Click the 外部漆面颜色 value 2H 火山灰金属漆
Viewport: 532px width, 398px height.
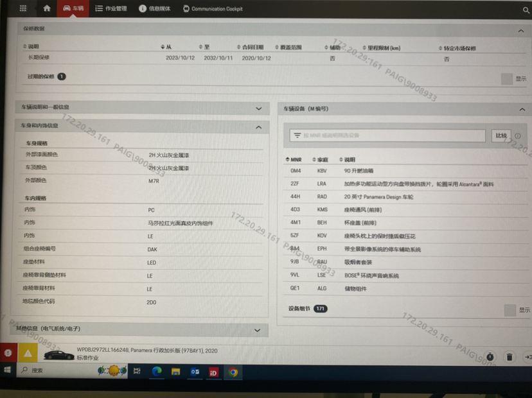click(168, 155)
